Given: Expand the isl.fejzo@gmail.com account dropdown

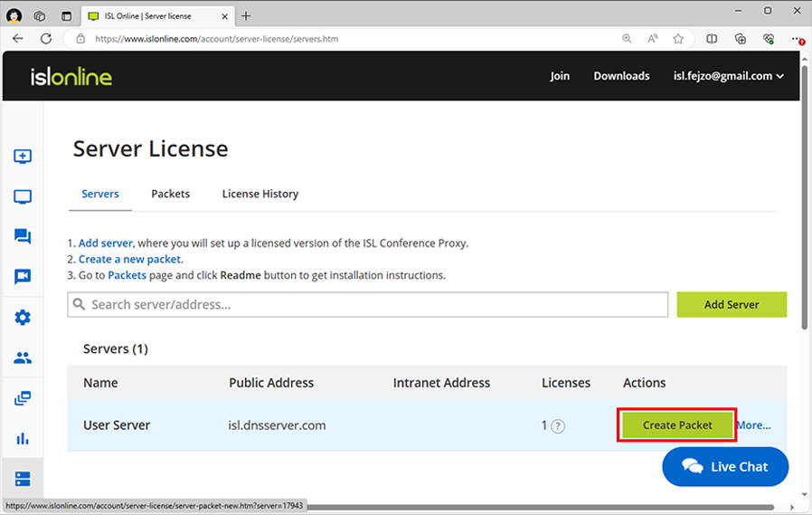Looking at the screenshot, I should (728, 76).
